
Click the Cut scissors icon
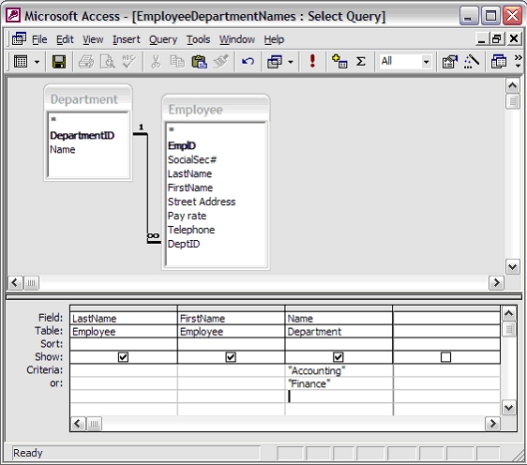(156, 62)
